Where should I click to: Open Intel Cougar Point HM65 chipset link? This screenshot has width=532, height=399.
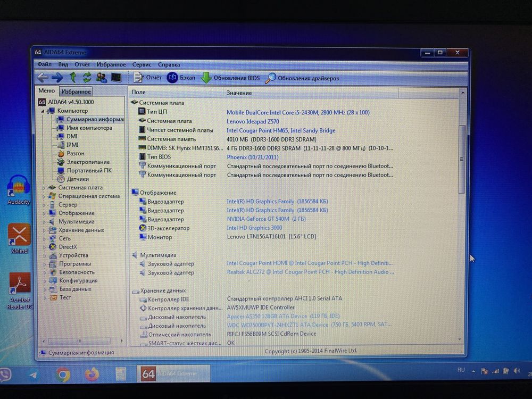[281, 131]
